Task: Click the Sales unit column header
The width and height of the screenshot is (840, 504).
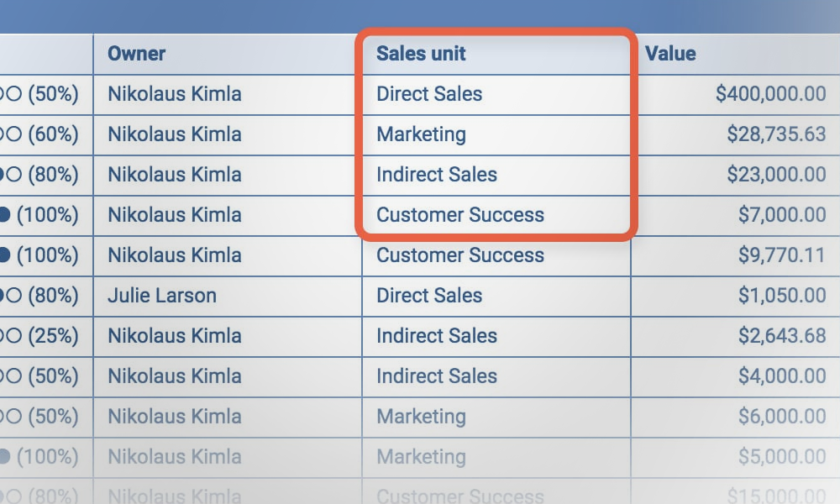Action: coord(421,54)
